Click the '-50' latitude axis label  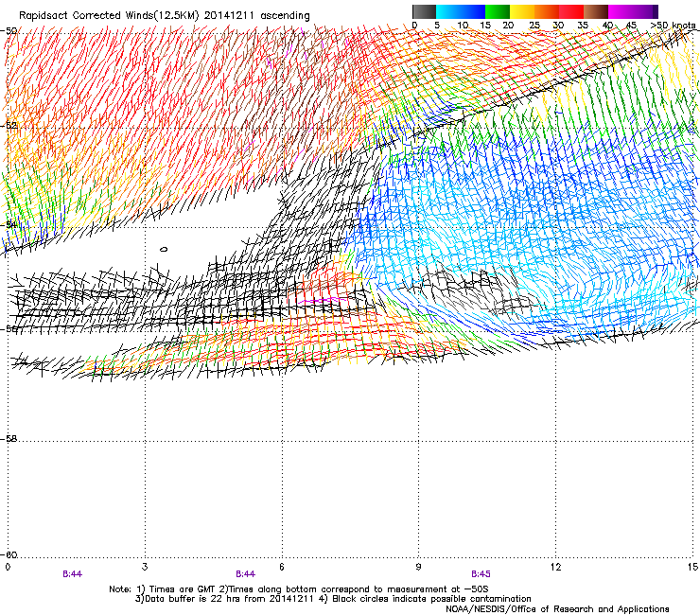point(9,31)
